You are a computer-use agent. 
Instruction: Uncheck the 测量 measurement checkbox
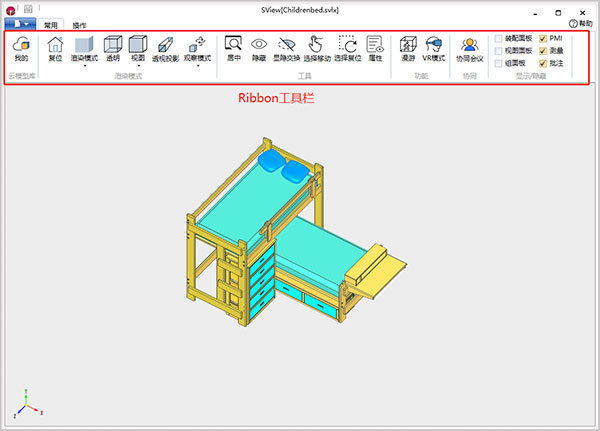click(543, 51)
